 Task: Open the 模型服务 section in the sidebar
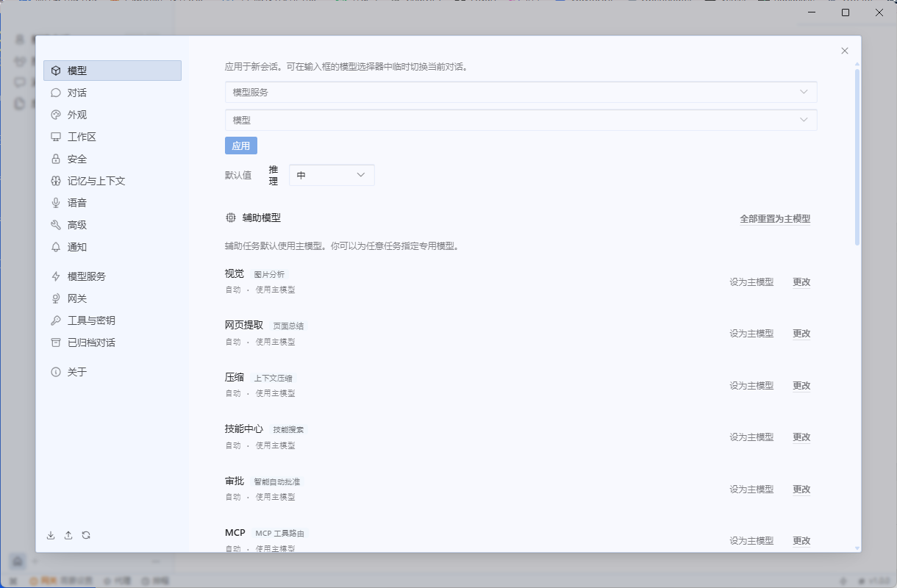tap(112, 276)
